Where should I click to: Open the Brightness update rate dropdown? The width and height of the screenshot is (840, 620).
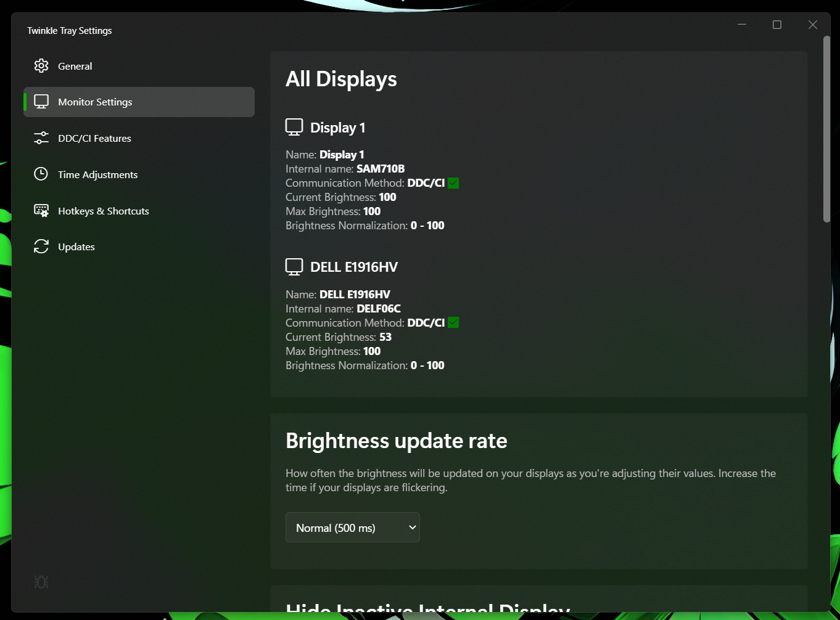352,527
